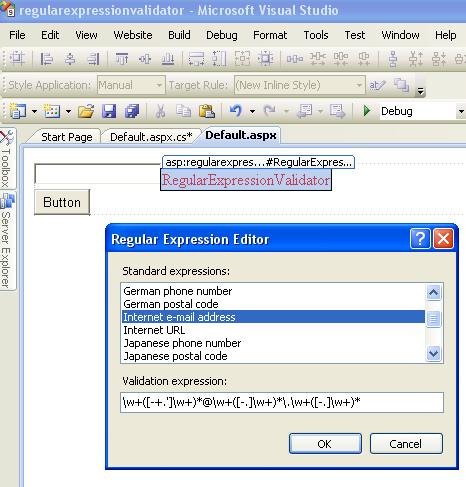
Task: Click the standard expressions list scrollbar thumb
Action: click(x=433, y=319)
